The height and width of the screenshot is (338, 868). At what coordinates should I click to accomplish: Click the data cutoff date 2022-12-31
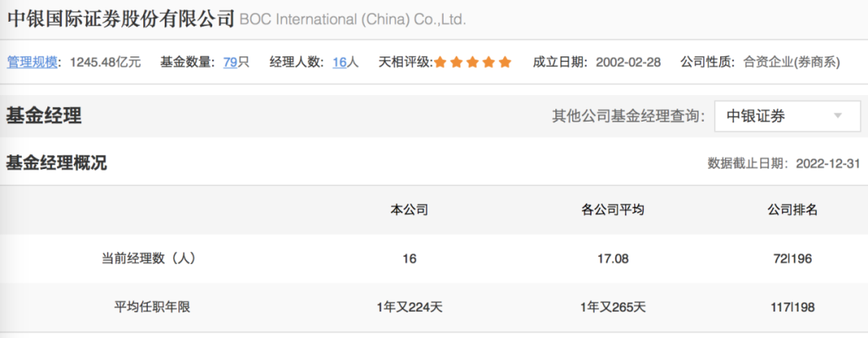coord(828,163)
